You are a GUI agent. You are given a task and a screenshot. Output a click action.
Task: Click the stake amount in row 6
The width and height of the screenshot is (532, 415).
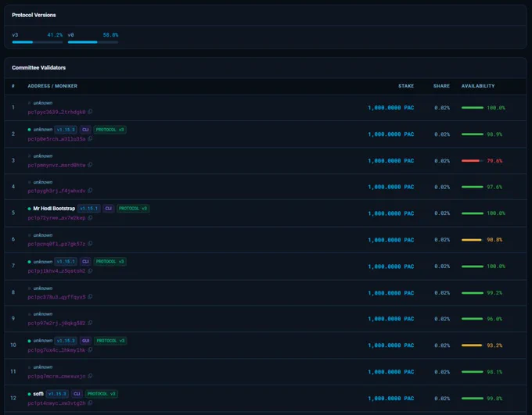[x=391, y=240]
